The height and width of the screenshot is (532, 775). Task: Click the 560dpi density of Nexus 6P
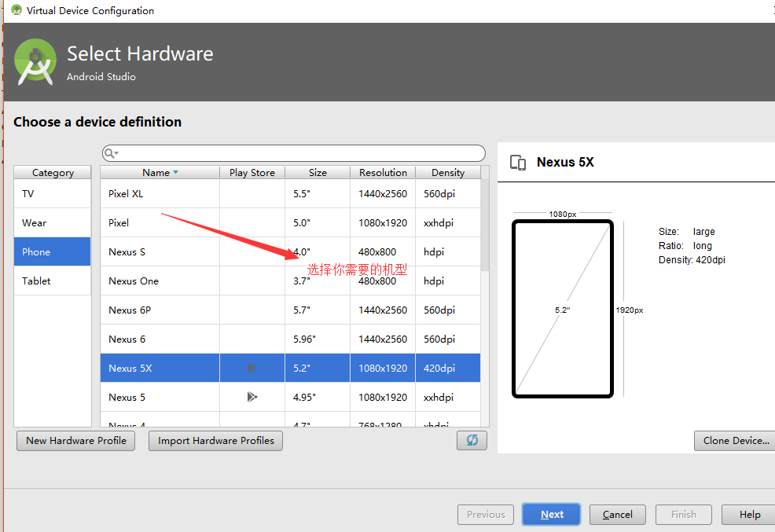pos(439,310)
